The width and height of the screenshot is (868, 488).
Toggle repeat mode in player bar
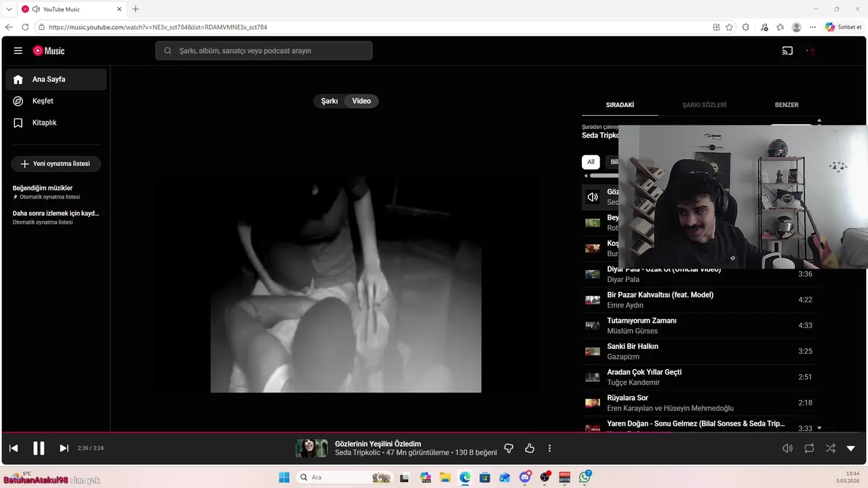809,448
